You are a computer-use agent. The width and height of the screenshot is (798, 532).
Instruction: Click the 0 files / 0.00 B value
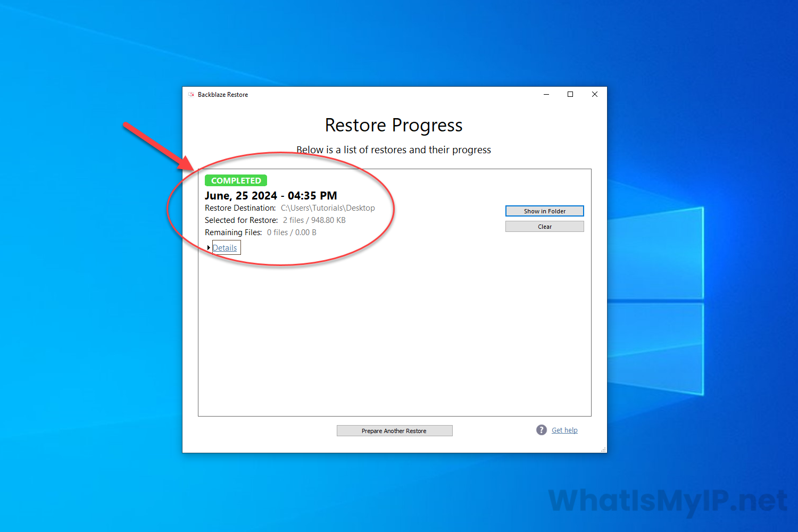click(292, 232)
